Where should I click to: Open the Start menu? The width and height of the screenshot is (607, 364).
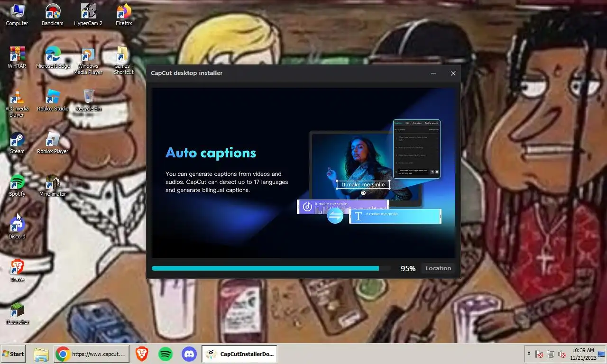pos(13,354)
